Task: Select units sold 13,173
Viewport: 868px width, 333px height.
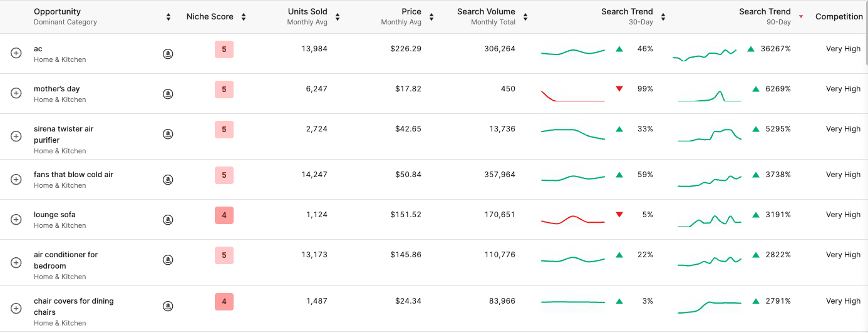Action: (x=314, y=255)
